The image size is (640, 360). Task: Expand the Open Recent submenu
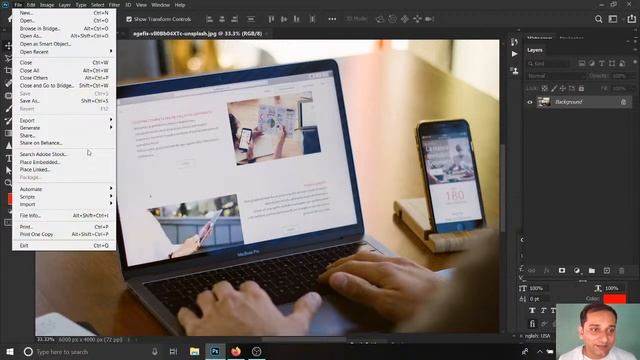pyautogui.click(x=64, y=52)
